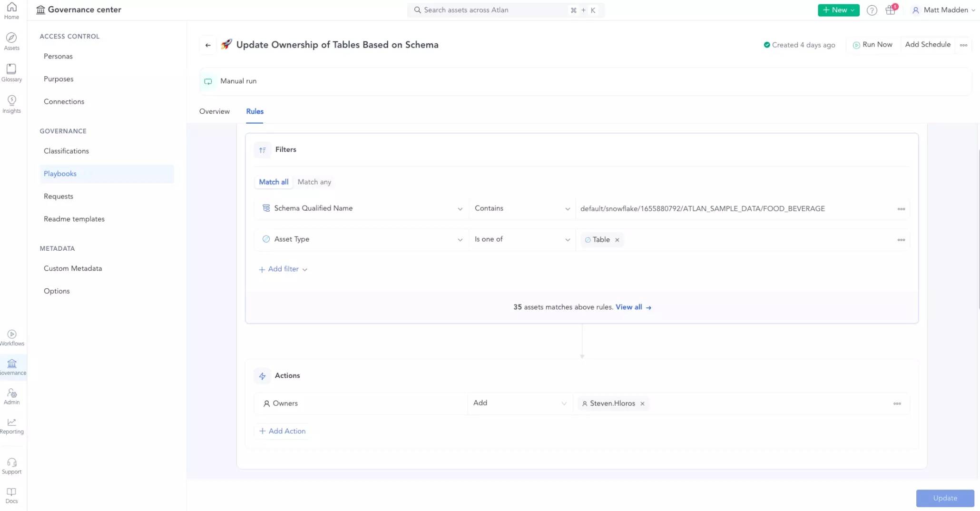Open the New button dropdown
Image resolution: width=980 pixels, height=511 pixels.
pyautogui.click(x=838, y=10)
